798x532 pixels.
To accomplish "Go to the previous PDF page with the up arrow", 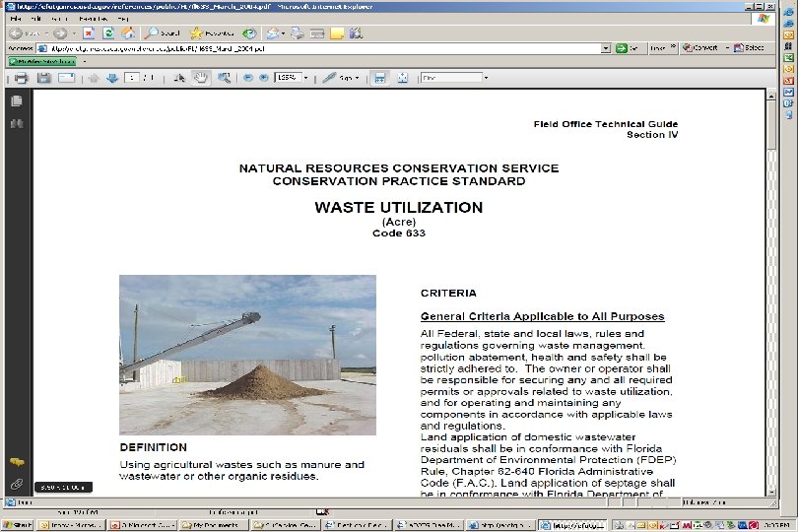I will point(94,78).
